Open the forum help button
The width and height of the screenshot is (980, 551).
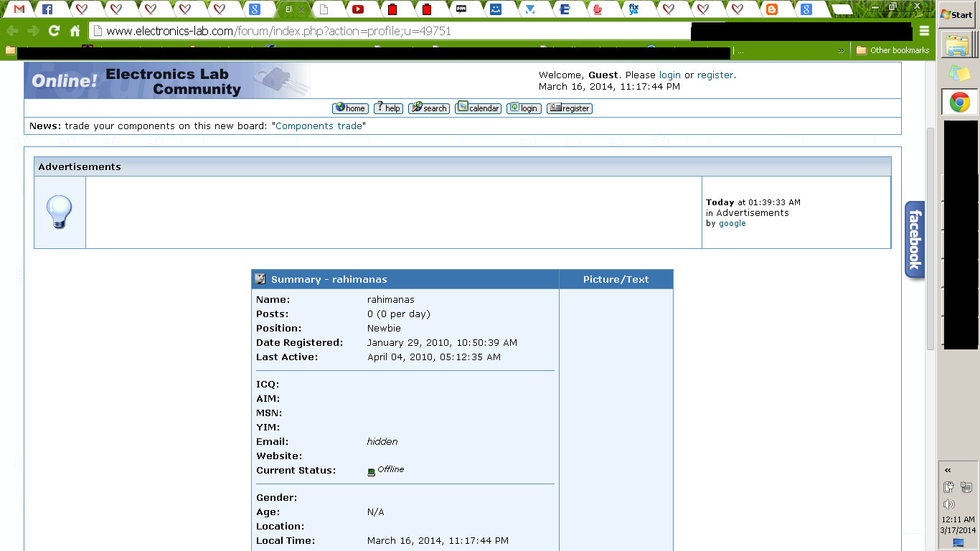click(x=388, y=108)
